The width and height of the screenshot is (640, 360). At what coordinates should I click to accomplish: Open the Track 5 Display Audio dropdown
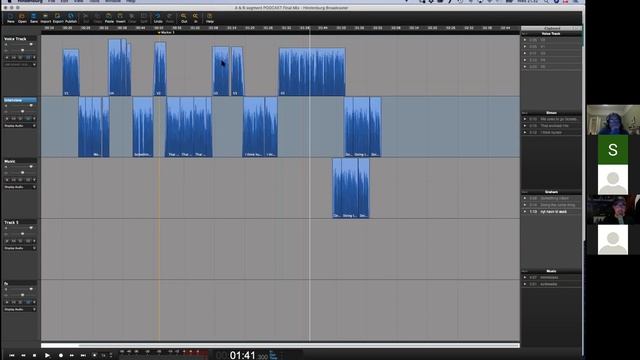click(x=20, y=248)
